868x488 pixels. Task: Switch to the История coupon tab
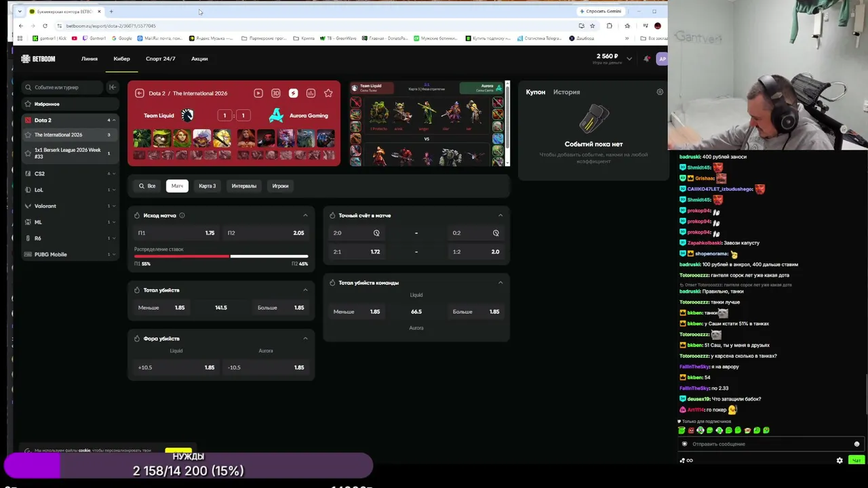566,91
